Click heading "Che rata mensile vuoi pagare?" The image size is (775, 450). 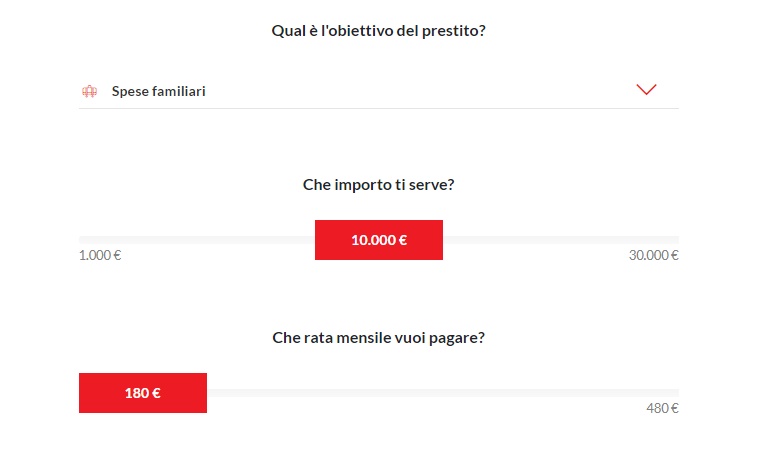(x=379, y=337)
